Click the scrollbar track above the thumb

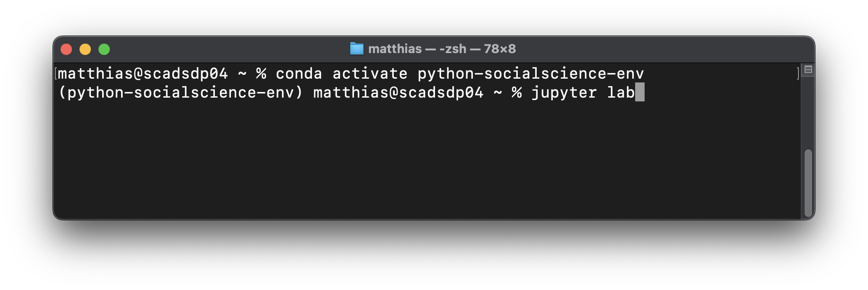tap(808, 113)
